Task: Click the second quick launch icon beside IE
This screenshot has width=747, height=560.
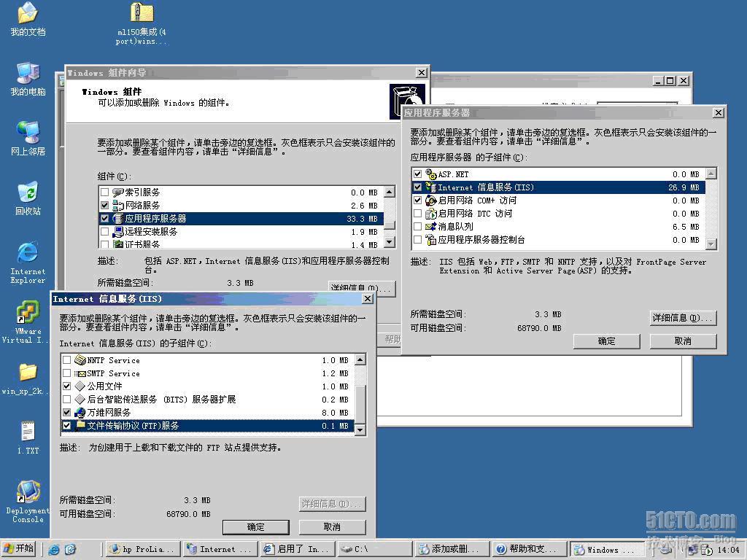Action: point(70,550)
